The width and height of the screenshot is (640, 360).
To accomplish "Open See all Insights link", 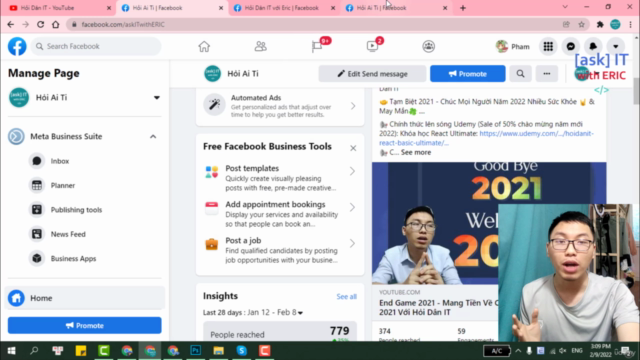I will 347,297.
